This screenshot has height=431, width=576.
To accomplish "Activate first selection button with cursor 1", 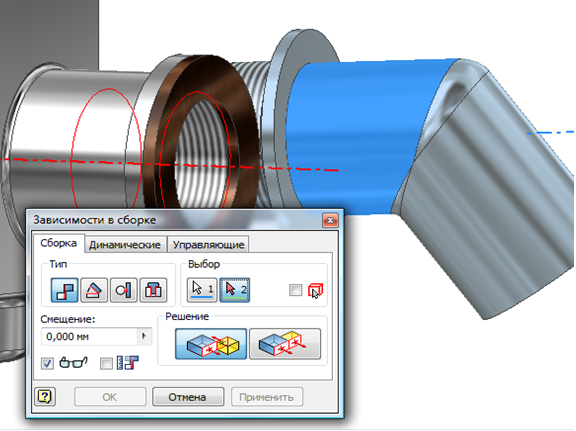I will tap(202, 290).
